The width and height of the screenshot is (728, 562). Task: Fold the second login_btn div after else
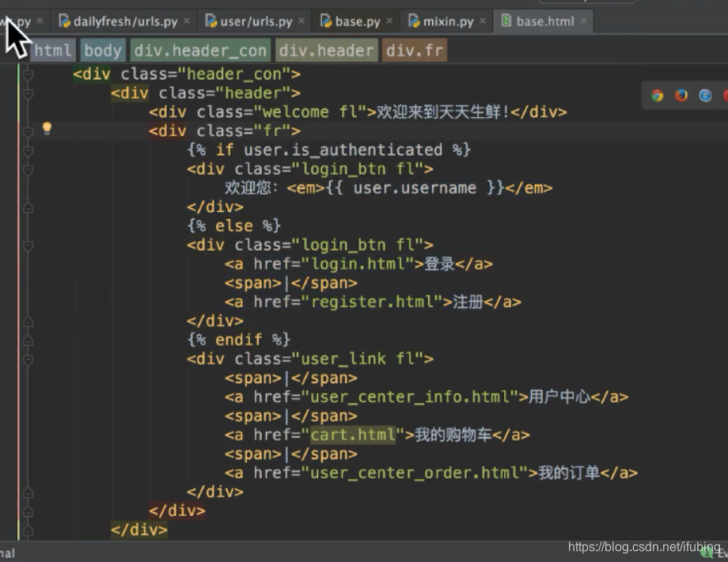tap(28, 245)
